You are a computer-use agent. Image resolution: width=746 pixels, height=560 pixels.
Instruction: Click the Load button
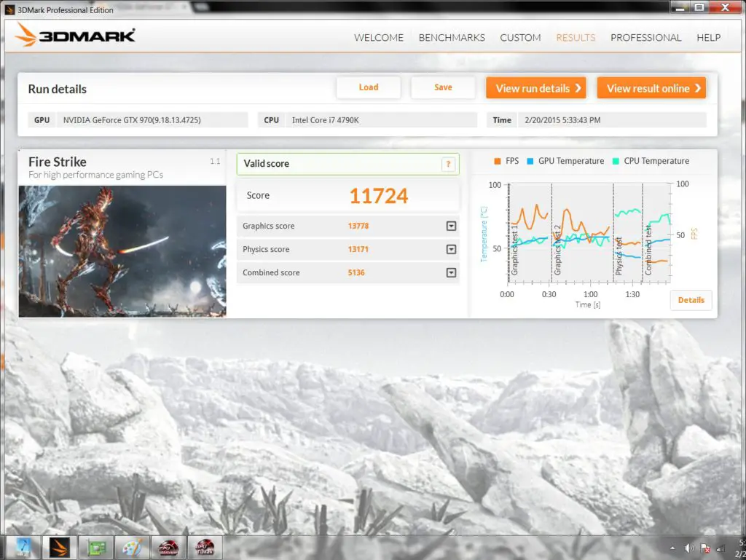(x=368, y=87)
